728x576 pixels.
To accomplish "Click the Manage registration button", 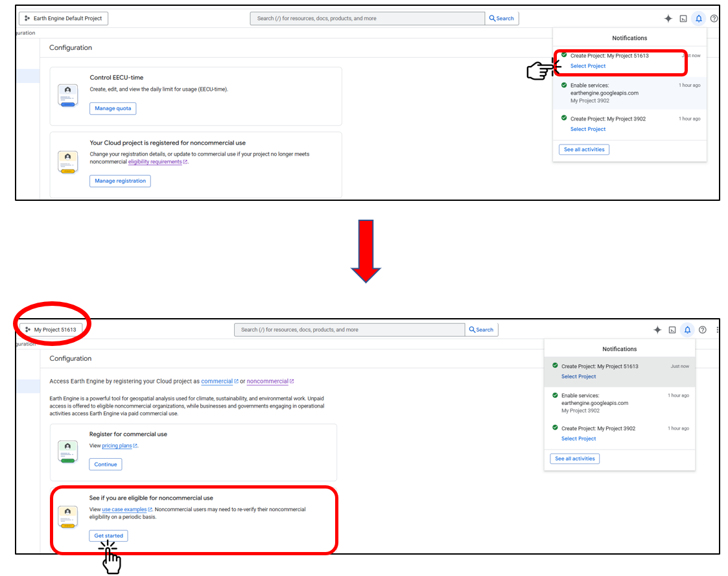I will pyautogui.click(x=120, y=181).
